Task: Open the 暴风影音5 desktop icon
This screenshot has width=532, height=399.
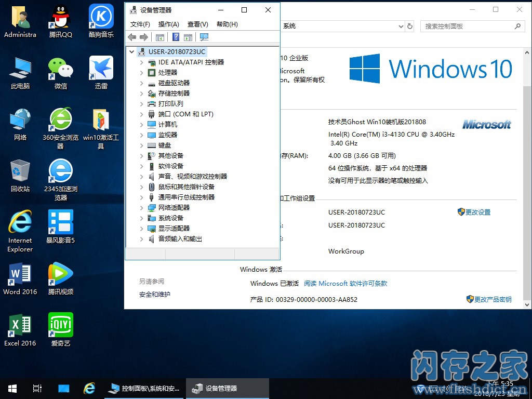Action: (x=61, y=227)
